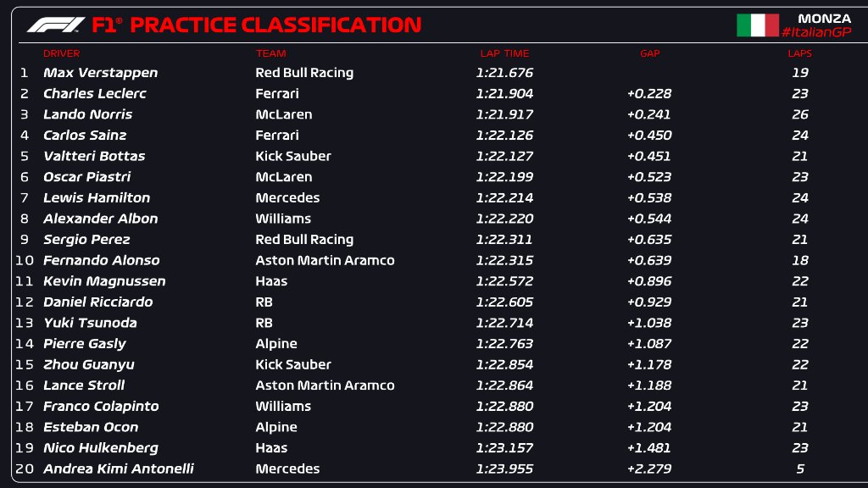The image size is (868, 488).
Task: Click the #ItalianGP hashtag
Action: [x=815, y=32]
